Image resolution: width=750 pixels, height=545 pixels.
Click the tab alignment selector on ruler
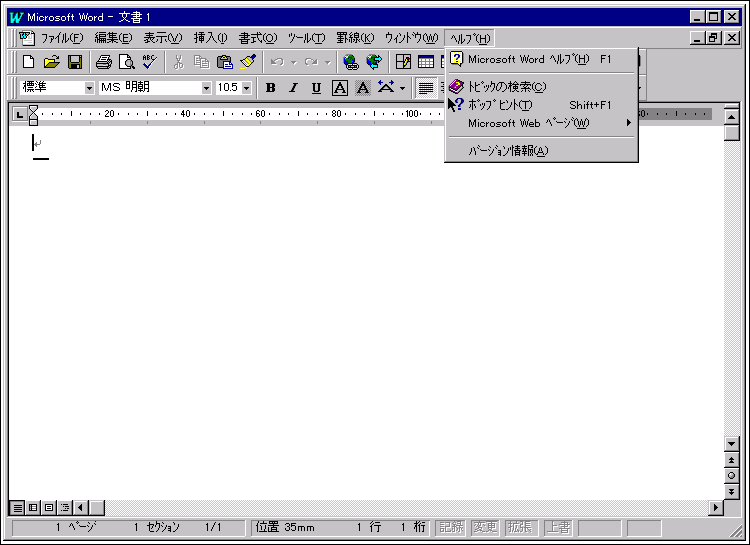click(x=19, y=114)
